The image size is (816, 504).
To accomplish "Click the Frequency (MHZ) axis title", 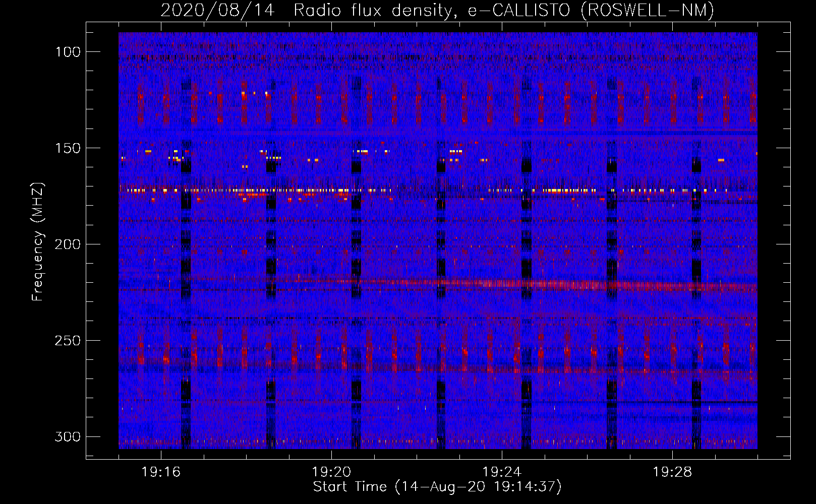I will tap(38, 242).
